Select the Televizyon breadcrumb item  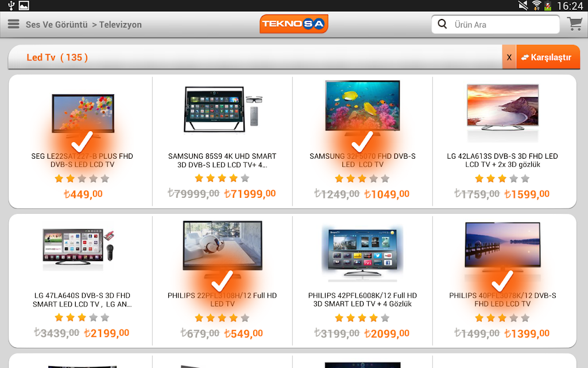[x=121, y=25]
